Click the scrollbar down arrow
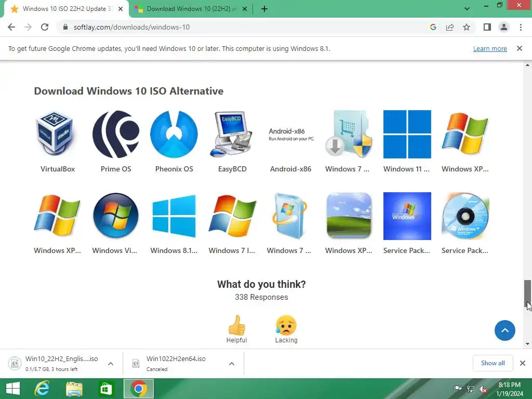532x399 pixels. pos(527,344)
